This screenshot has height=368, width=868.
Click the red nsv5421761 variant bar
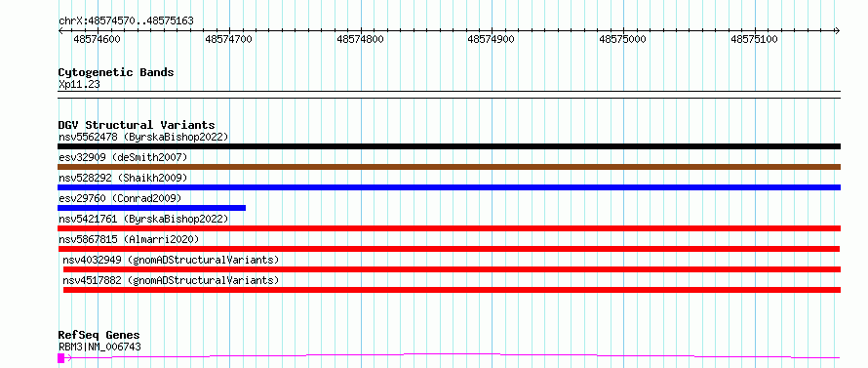(x=449, y=228)
